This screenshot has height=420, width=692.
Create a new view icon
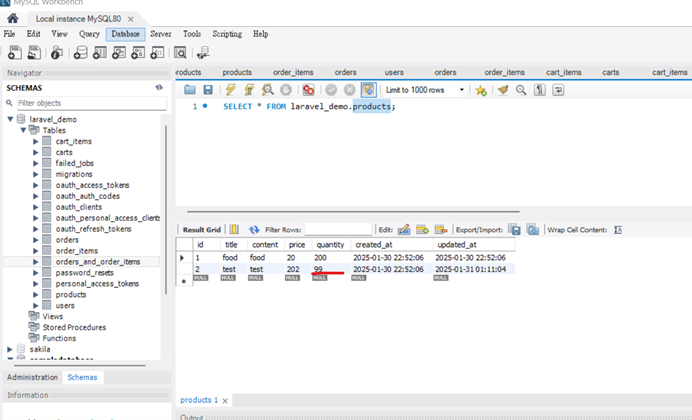119,52
